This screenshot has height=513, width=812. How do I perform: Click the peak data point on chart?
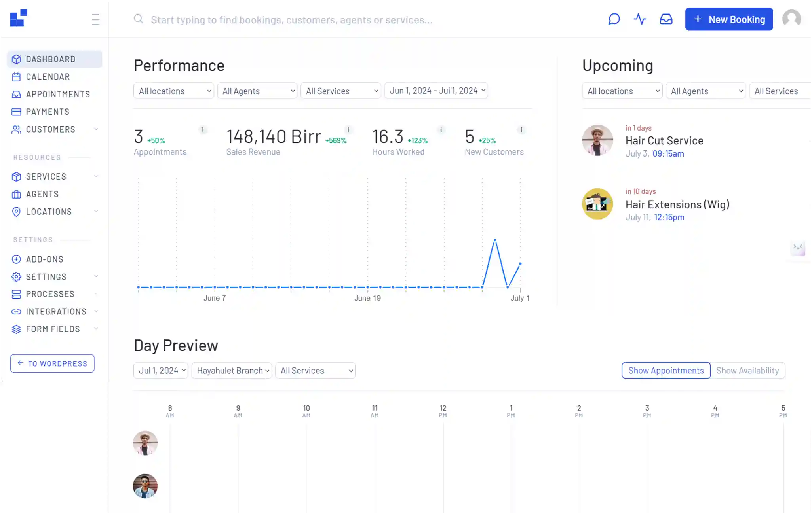495,240
